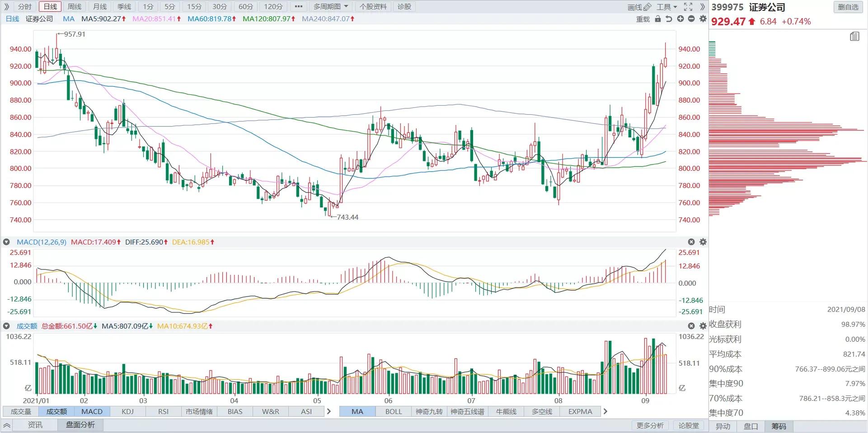
Task: Show more main indicators after EXPMA
Action: pyautogui.click(x=605, y=411)
